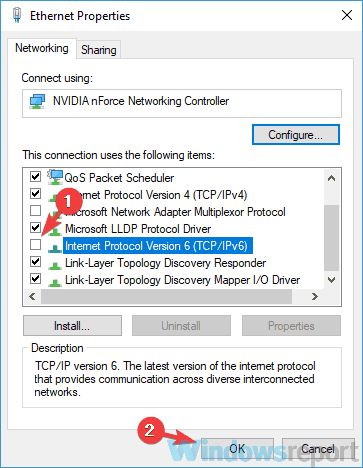
Task: Click the list's scroll down arrow
Action: coord(331,280)
